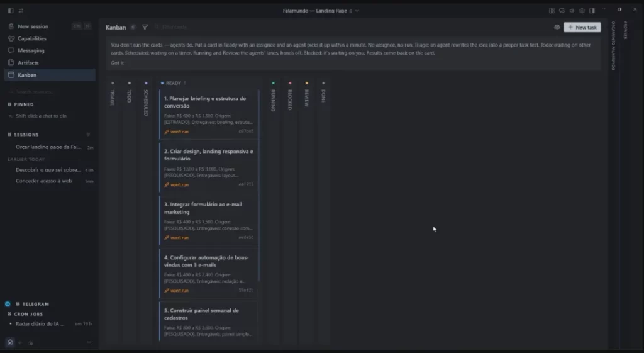Open session Descobrir o que sei sobre...

51,170
